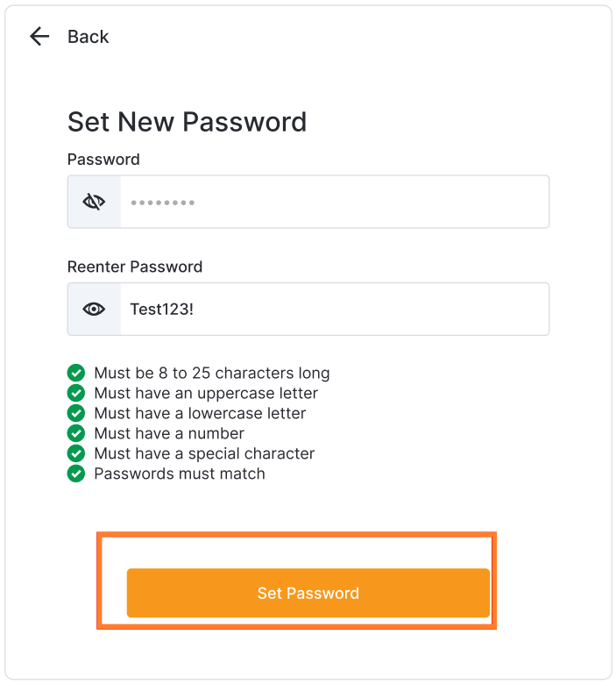
Task: Click the green check for uppercase letter
Action: point(76,393)
